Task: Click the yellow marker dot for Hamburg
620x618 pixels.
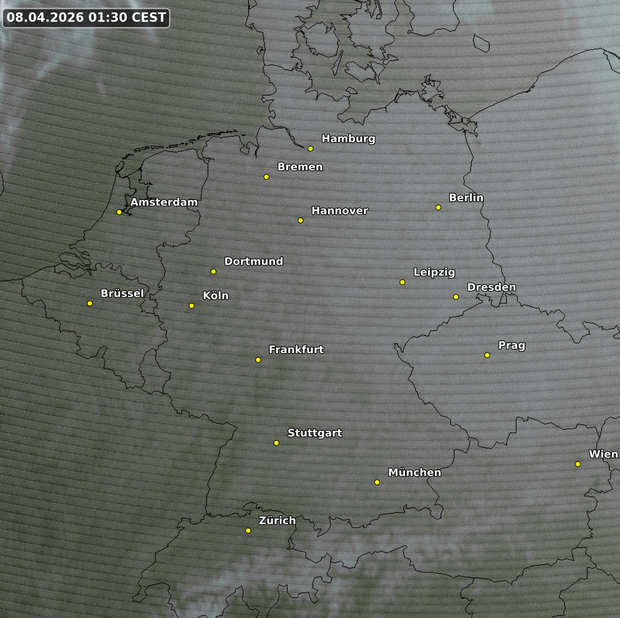Action: (311, 148)
